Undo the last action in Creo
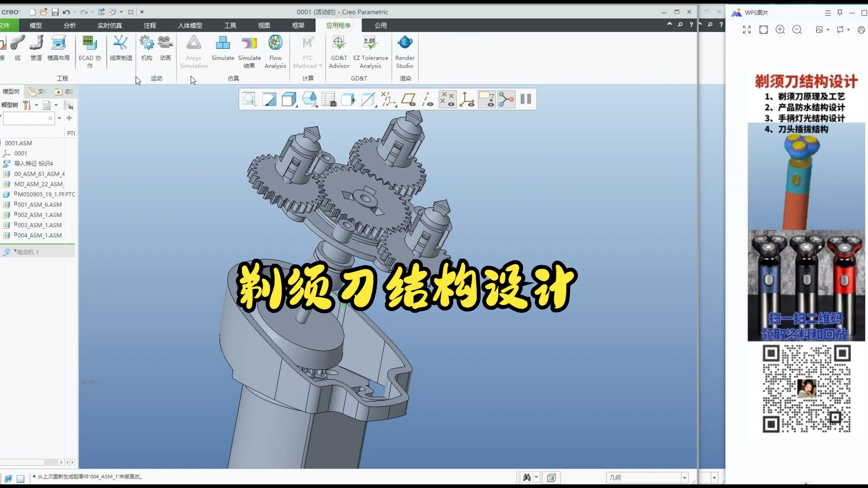The width and height of the screenshot is (868, 488). [x=66, y=12]
